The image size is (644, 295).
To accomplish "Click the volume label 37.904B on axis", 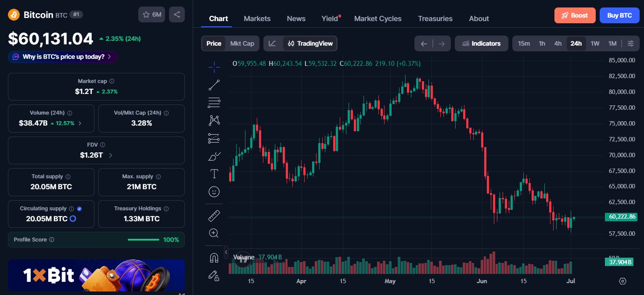I will pos(620,262).
